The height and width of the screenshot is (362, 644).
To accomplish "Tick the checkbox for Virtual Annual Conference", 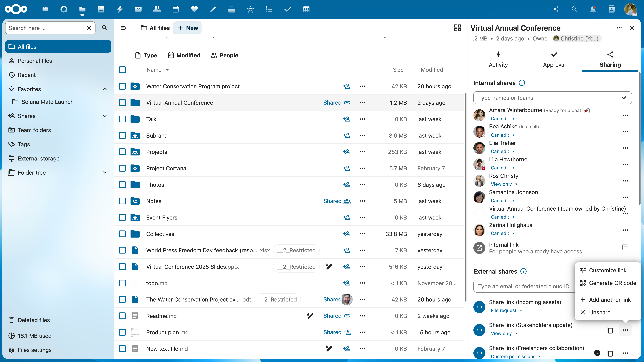I will 122,102.
